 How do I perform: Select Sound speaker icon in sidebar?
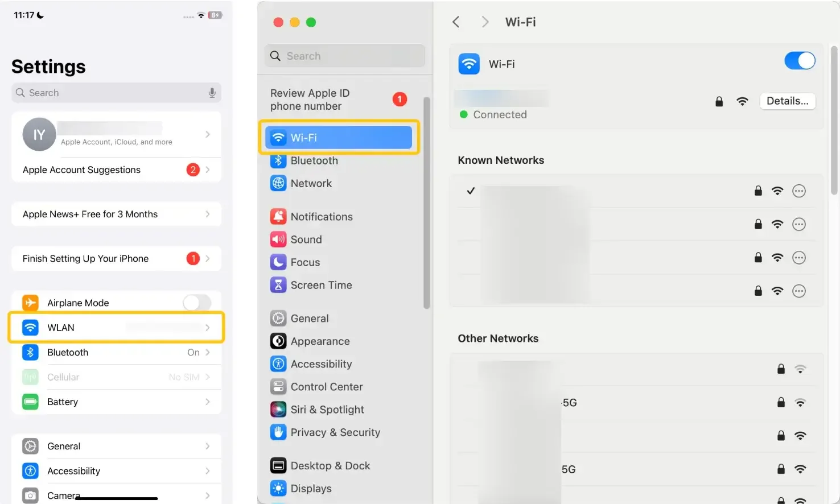tap(278, 239)
